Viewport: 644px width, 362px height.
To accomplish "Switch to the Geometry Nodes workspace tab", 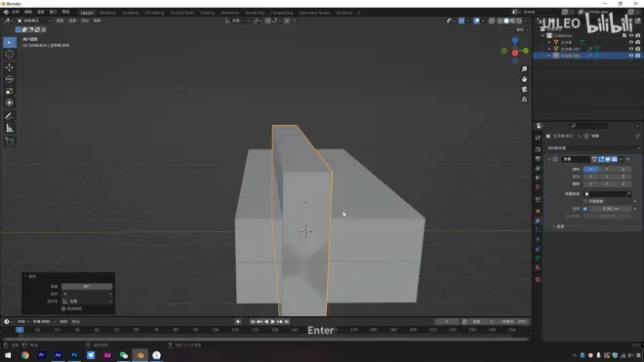I will [x=314, y=13].
